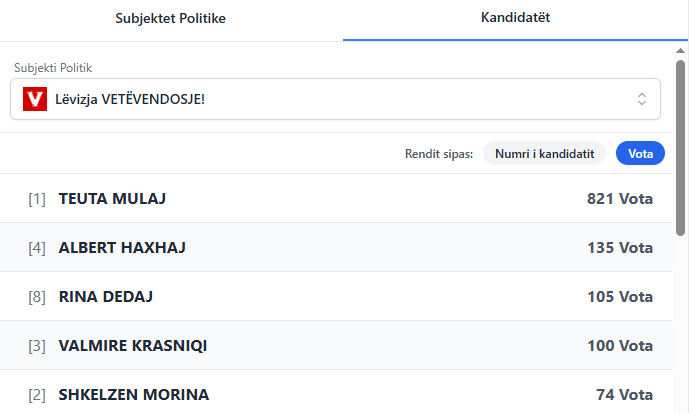Viewport: 689px width, 413px height.
Task: Sort candidates by Vota
Action: 640,154
